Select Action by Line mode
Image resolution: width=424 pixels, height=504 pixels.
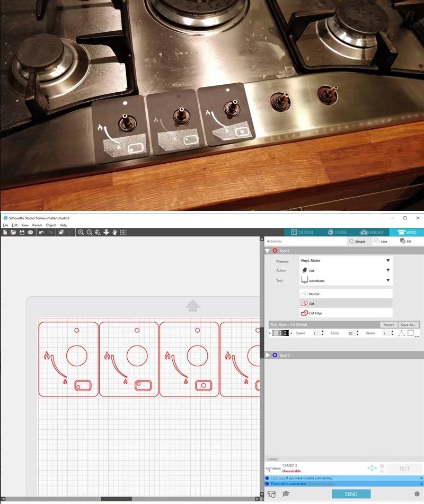[x=381, y=241]
